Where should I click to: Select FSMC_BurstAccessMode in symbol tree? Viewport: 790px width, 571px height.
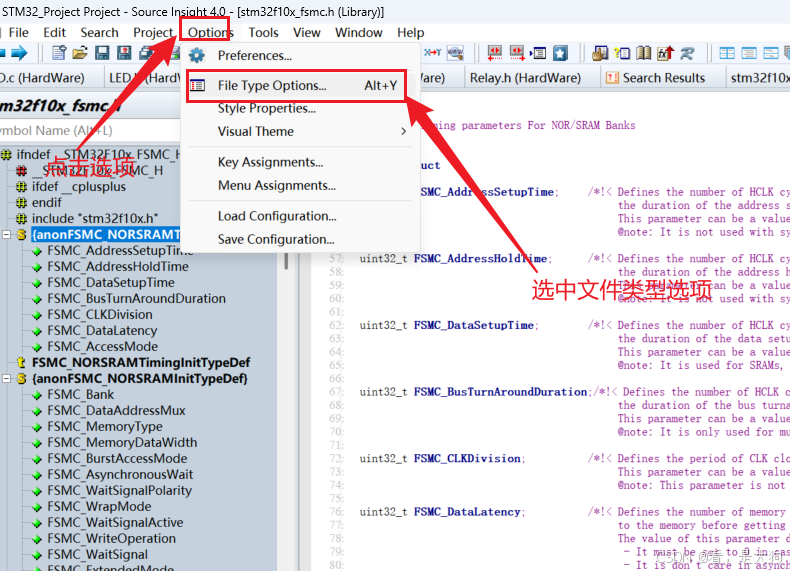tap(117, 459)
